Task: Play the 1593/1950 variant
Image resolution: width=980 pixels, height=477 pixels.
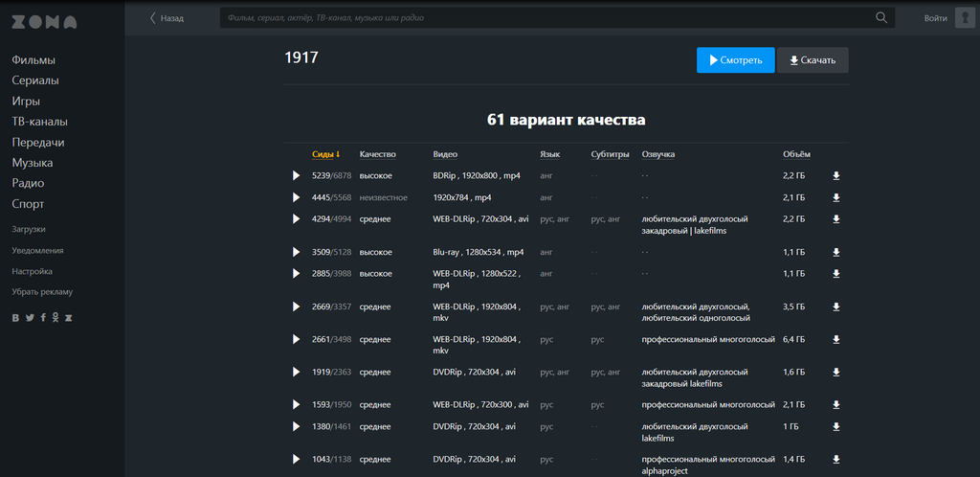Action: (297, 404)
